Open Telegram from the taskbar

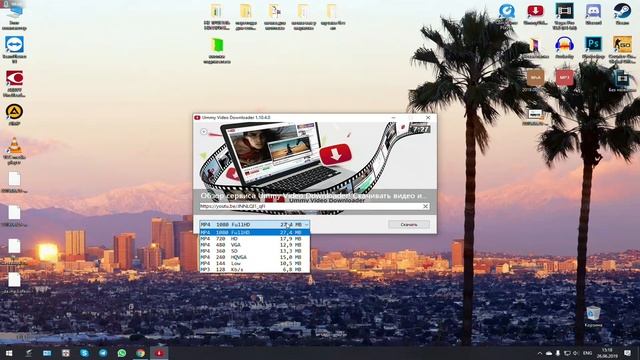[x=103, y=353]
